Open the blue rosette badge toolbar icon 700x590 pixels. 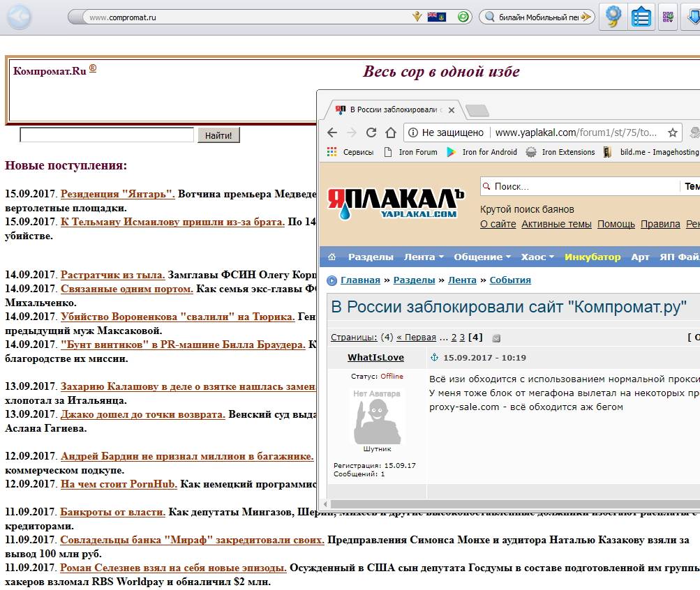pyautogui.click(x=613, y=17)
